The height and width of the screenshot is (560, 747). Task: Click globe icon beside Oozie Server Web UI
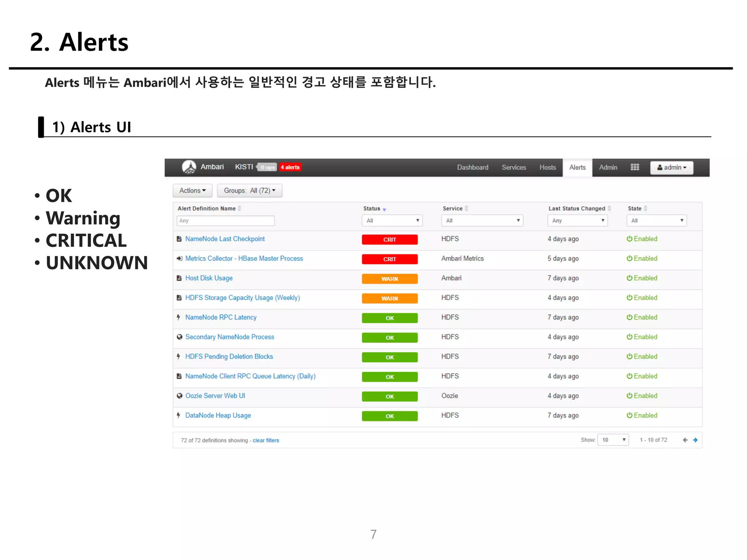[179, 396]
